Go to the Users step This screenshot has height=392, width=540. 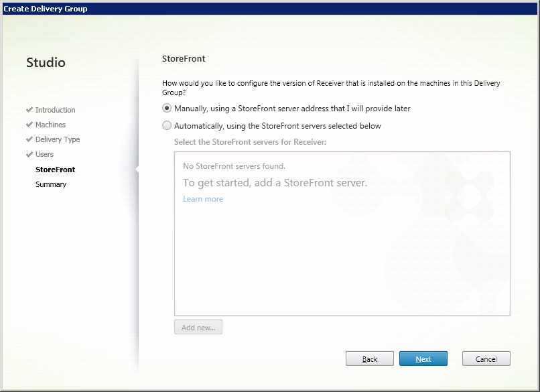coord(44,154)
